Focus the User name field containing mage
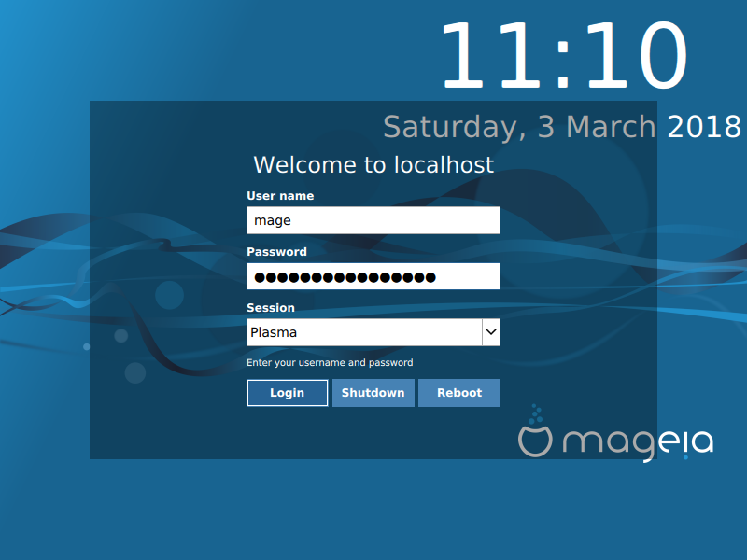The width and height of the screenshot is (747, 560). click(x=373, y=220)
